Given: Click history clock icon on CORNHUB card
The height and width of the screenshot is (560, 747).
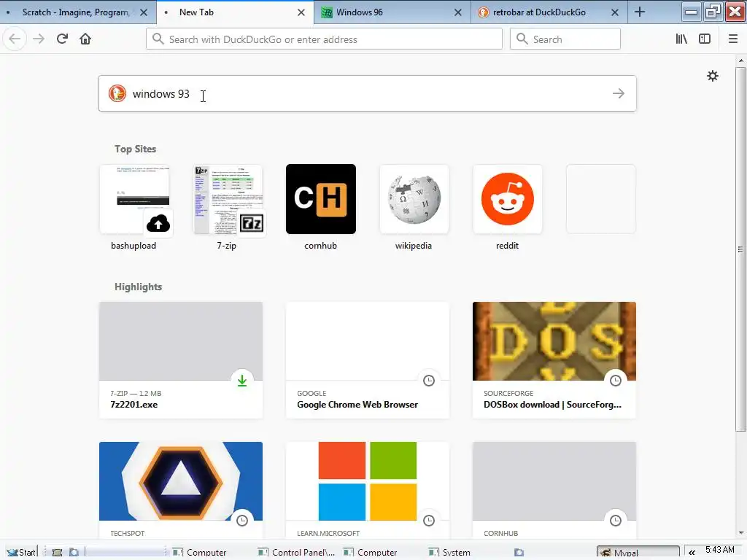Looking at the screenshot, I should [616, 521].
